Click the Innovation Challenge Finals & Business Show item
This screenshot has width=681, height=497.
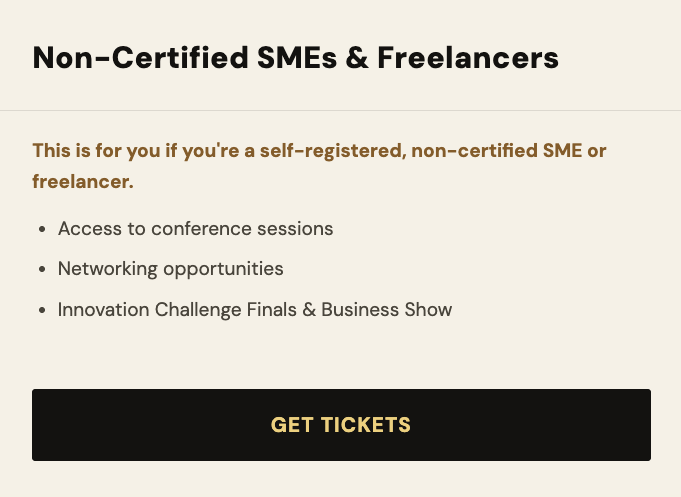pos(255,310)
